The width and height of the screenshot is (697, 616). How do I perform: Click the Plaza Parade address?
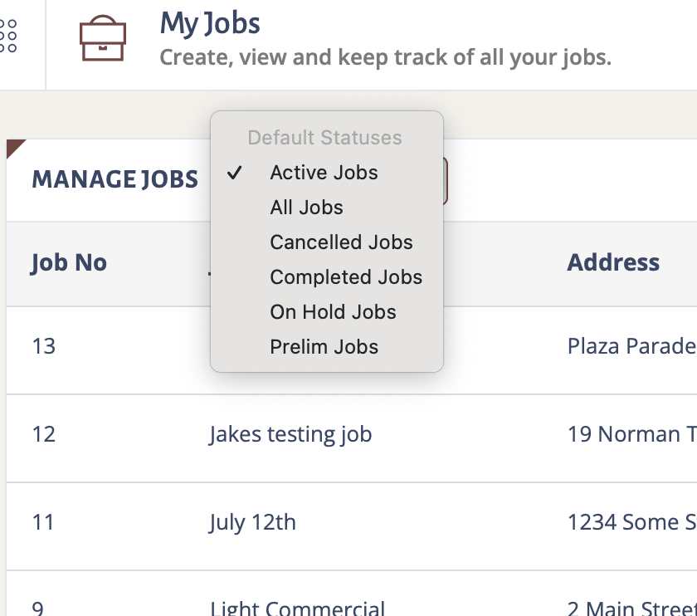(x=631, y=346)
